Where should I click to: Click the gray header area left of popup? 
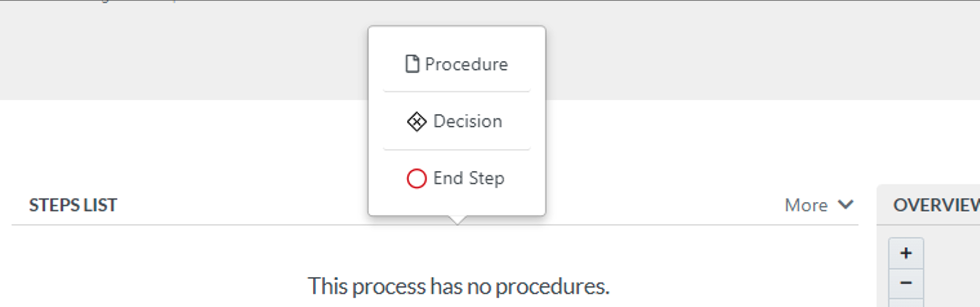pyautogui.click(x=181, y=53)
